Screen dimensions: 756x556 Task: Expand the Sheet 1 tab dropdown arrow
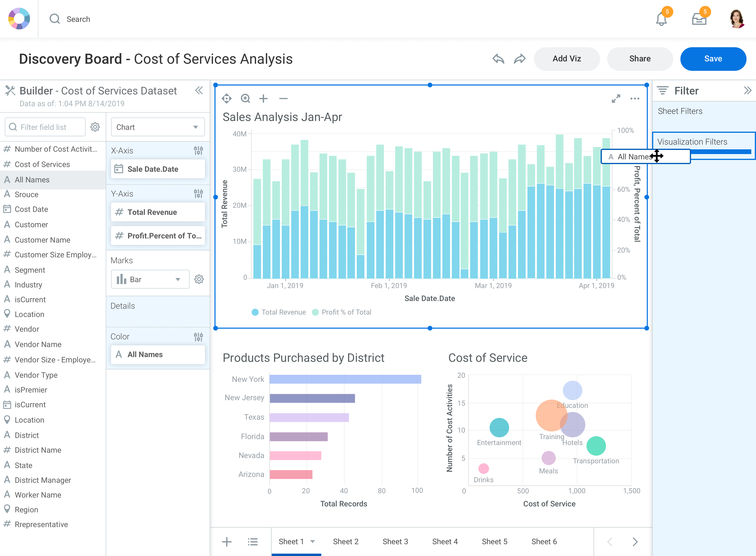tap(312, 541)
